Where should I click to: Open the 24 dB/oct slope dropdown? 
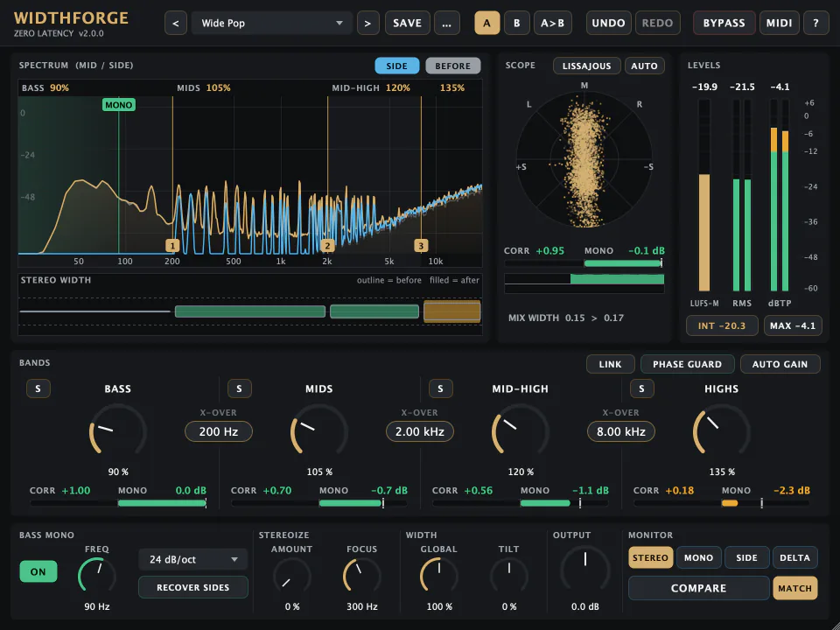pos(192,559)
